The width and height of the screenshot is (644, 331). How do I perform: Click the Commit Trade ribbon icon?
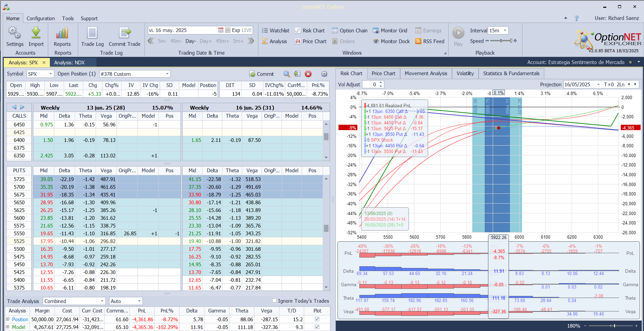coord(125,33)
